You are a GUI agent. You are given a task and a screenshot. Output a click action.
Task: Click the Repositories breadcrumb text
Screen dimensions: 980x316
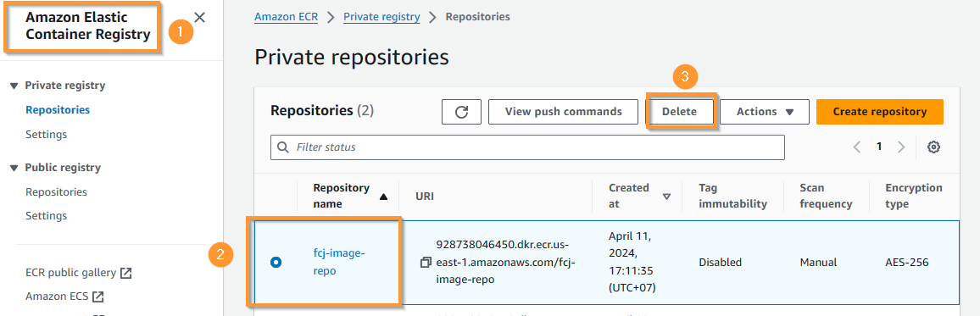tap(477, 17)
